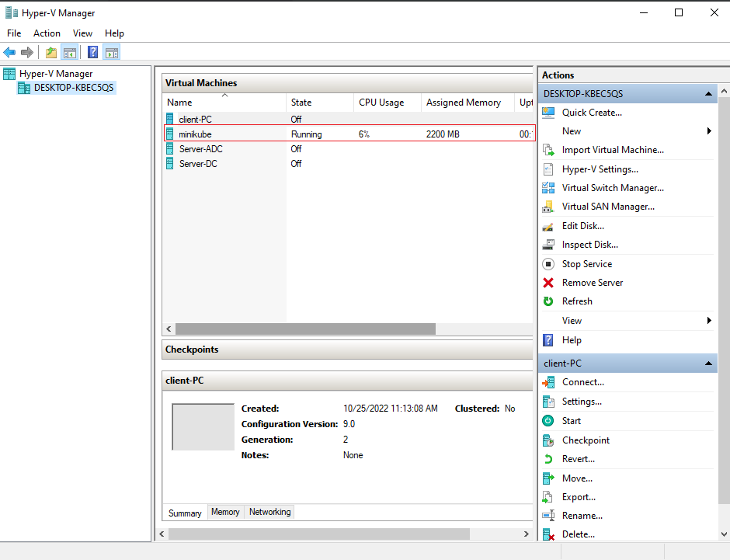The height and width of the screenshot is (560, 730).
Task: Click Stop Service in Actions pane
Action: pos(586,263)
